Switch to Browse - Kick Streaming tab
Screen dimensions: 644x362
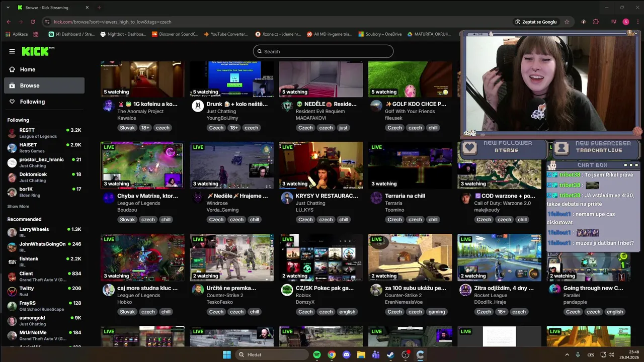(x=53, y=8)
